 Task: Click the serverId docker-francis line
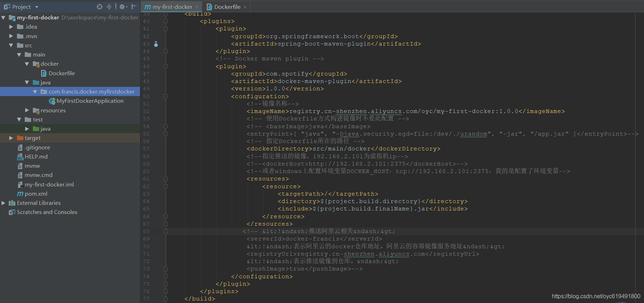tap(314, 239)
